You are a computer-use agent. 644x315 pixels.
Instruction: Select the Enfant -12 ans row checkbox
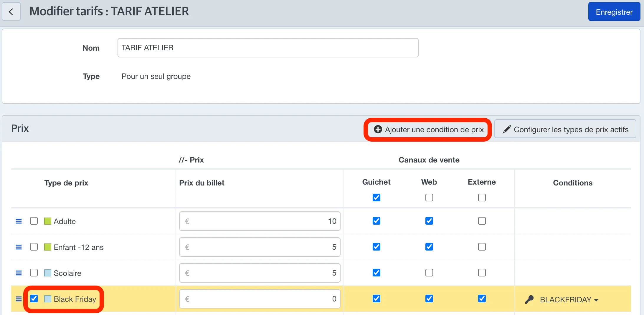point(34,247)
